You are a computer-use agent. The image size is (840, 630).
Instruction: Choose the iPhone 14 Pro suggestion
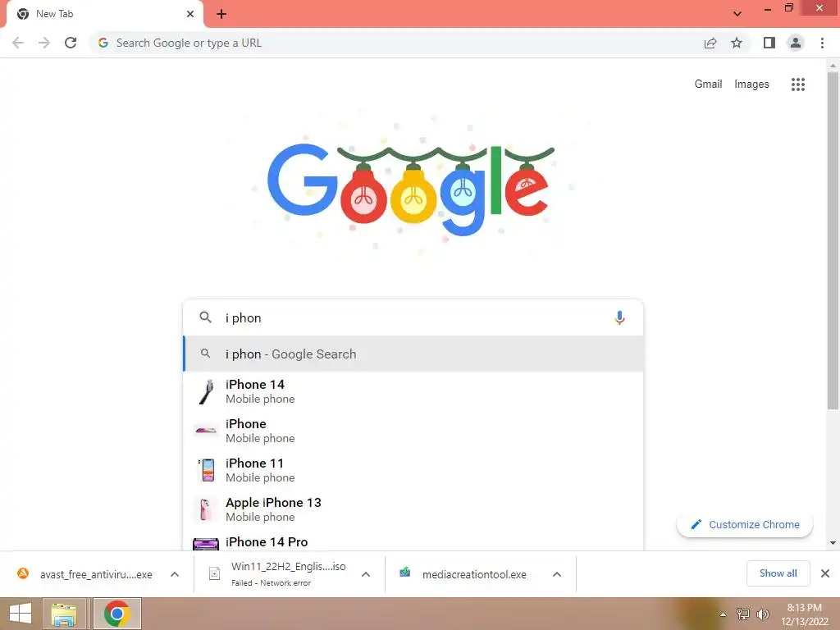(413, 541)
